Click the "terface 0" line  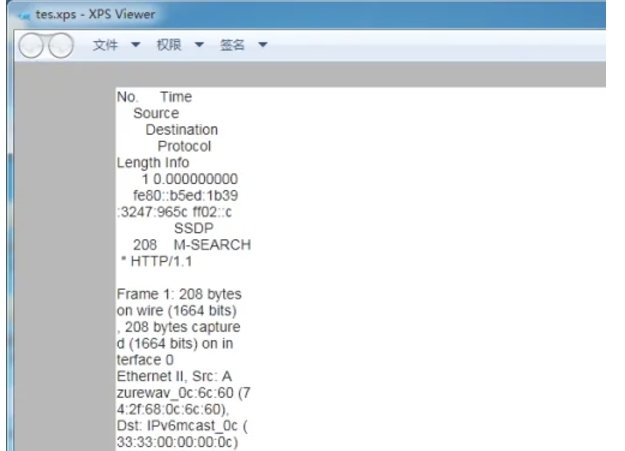(145, 360)
